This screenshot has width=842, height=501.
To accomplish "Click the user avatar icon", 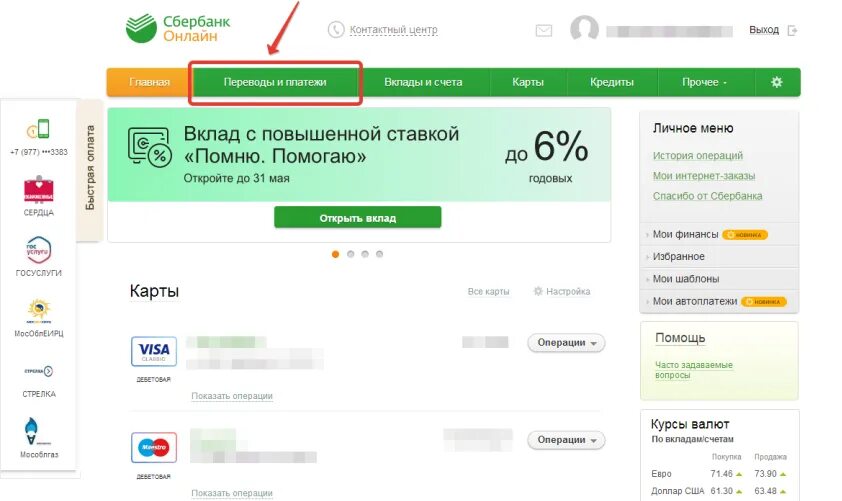I will (x=584, y=28).
